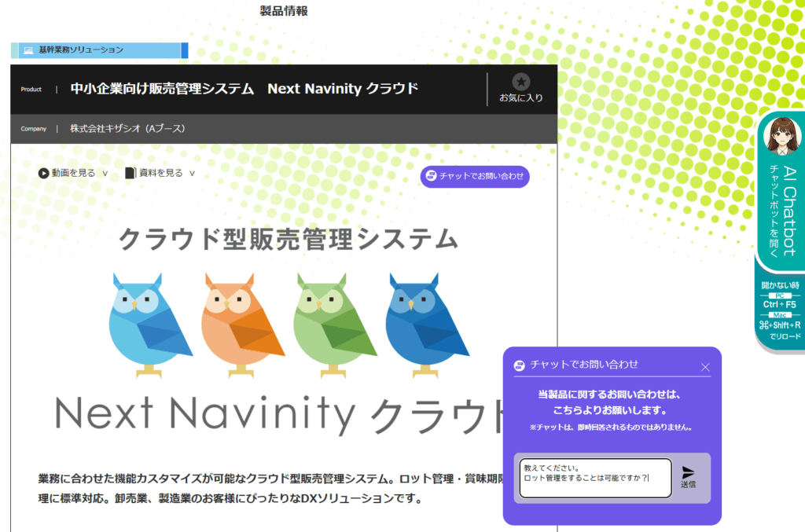Screen dimensions: 805x532
Task: Click the dark blue owl illustration
Action: (x=427, y=325)
